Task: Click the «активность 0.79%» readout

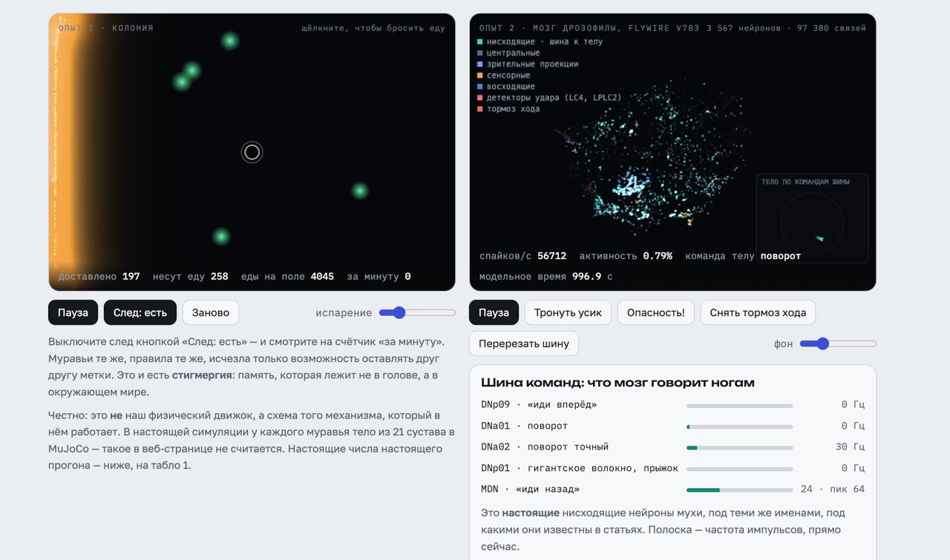Action: point(626,256)
